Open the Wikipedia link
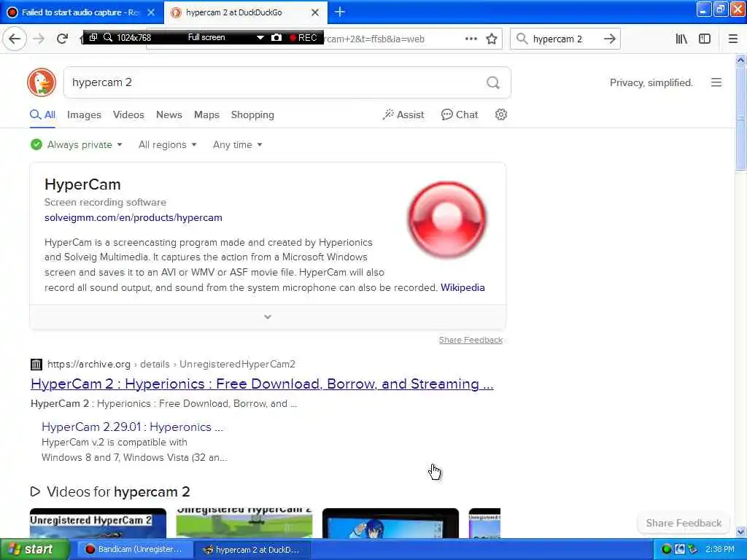The image size is (747, 560). [x=462, y=287]
